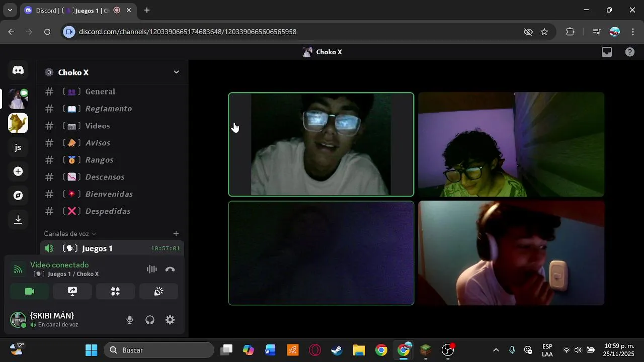Open the soundboard button

click(x=158, y=291)
